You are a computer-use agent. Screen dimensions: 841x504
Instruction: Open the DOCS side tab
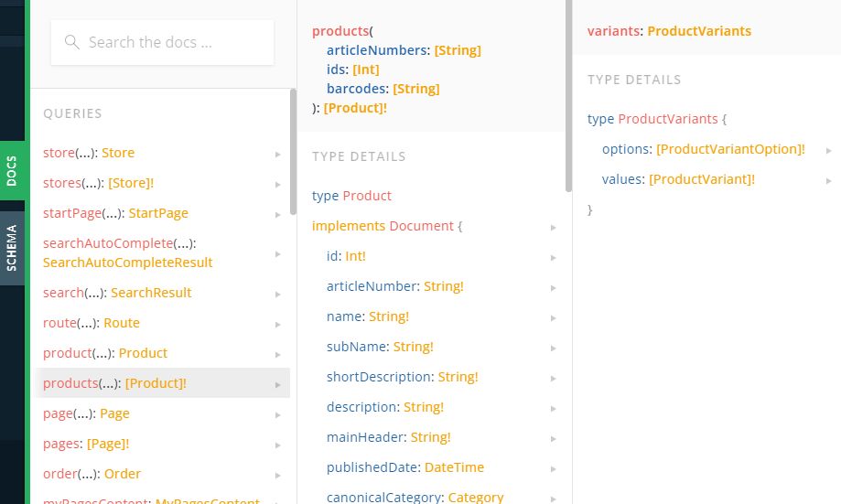12,170
